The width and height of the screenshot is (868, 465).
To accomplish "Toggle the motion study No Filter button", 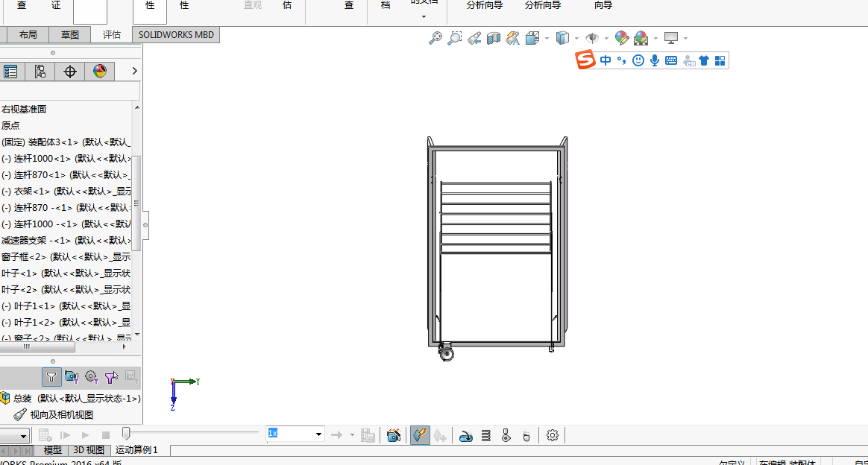I will click(x=51, y=377).
